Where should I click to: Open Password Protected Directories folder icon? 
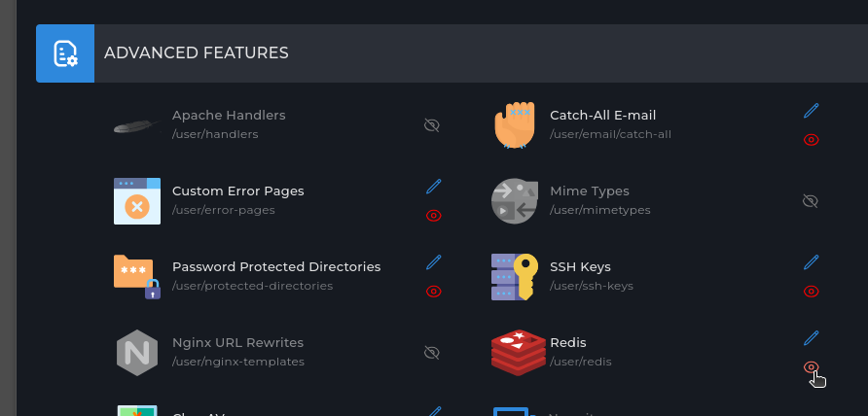click(x=136, y=276)
